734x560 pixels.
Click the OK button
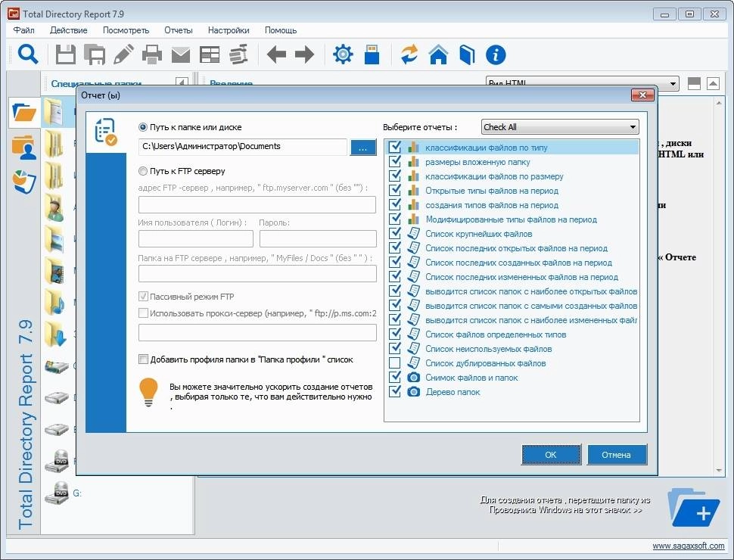point(551,454)
